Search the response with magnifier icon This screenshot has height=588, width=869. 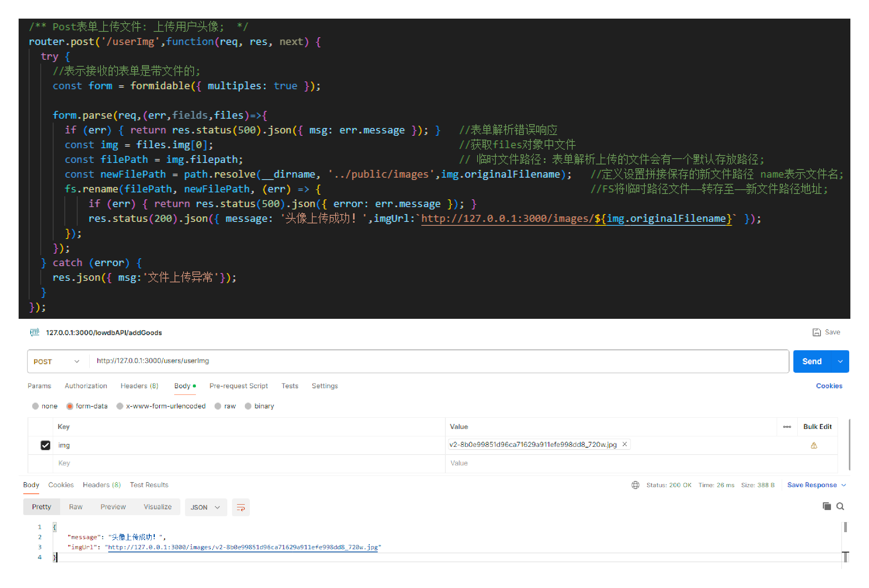[x=840, y=506]
